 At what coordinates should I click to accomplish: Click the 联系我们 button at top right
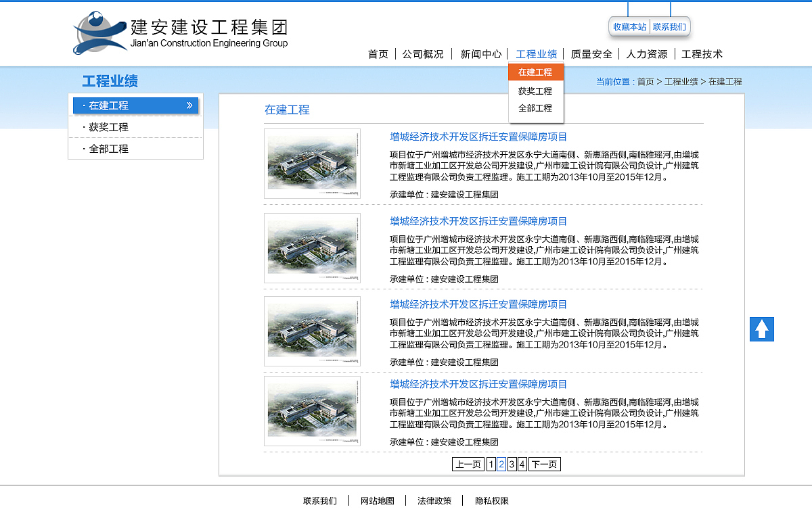(671, 26)
